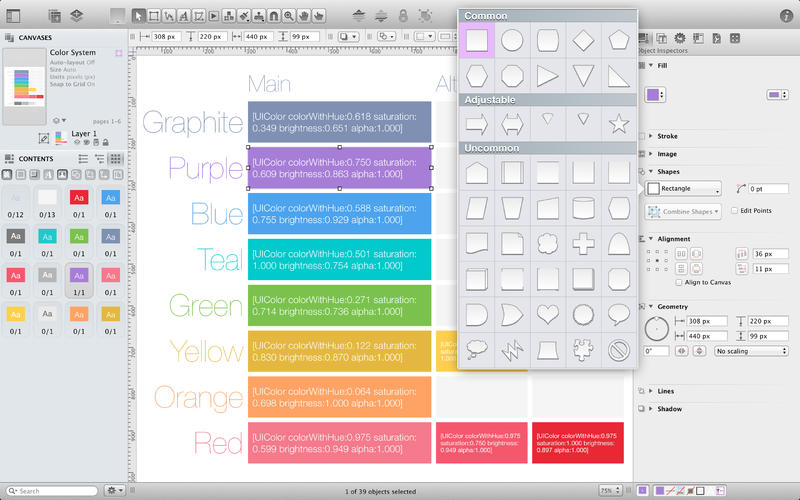Select the Text tool in toolbar
The height and width of the screenshot is (500, 800).
point(184,15)
